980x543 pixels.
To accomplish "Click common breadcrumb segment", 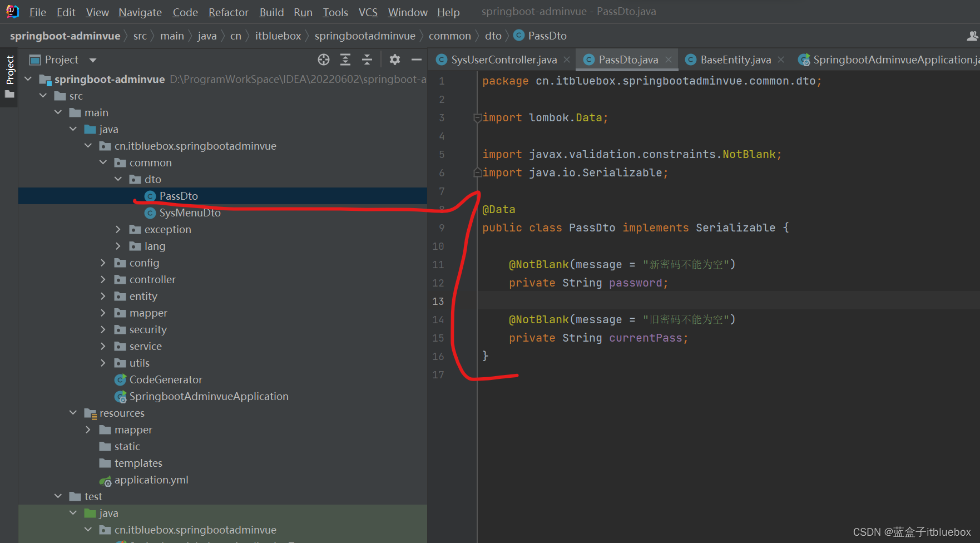I will pyautogui.click(x=449, y=36).
